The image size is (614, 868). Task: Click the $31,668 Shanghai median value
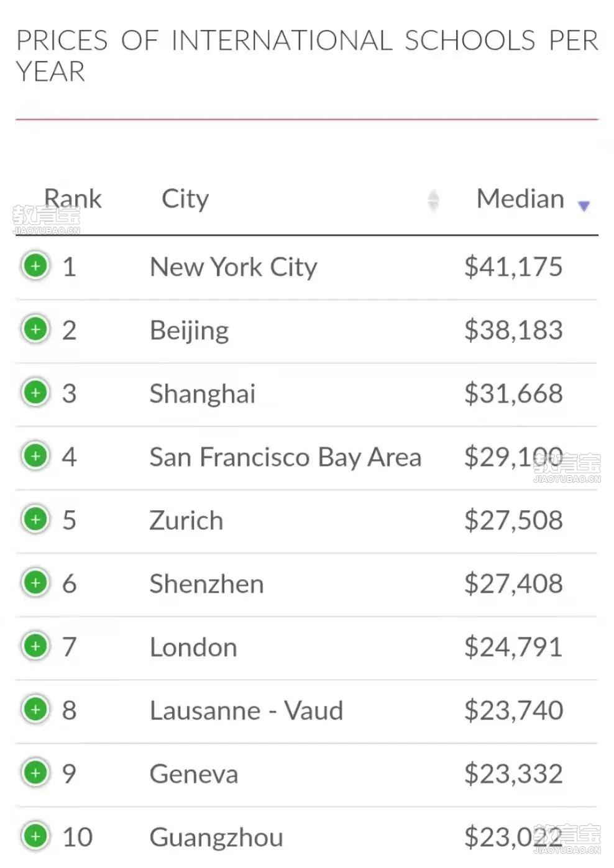point(513,393)
